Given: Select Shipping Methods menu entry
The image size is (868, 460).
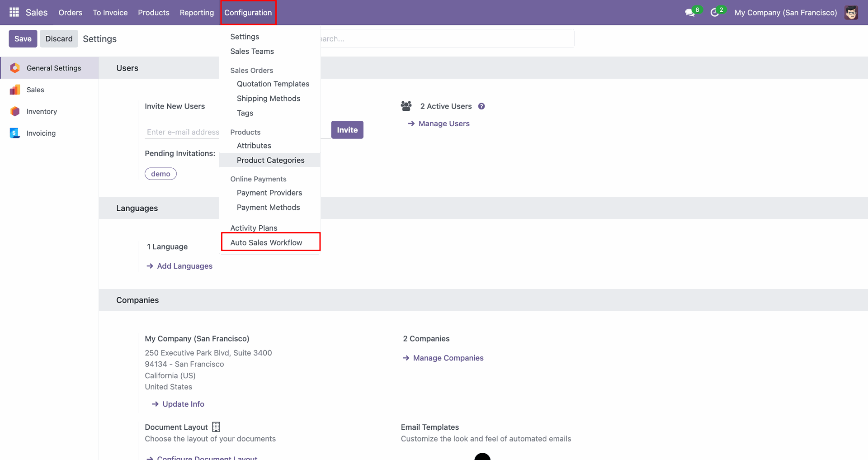Looking at the screenshot, I should pyautogui.click(x=270, y=98).
